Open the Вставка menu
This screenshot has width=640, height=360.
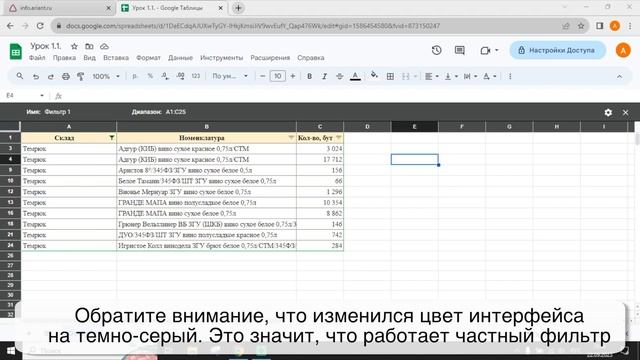116,58
